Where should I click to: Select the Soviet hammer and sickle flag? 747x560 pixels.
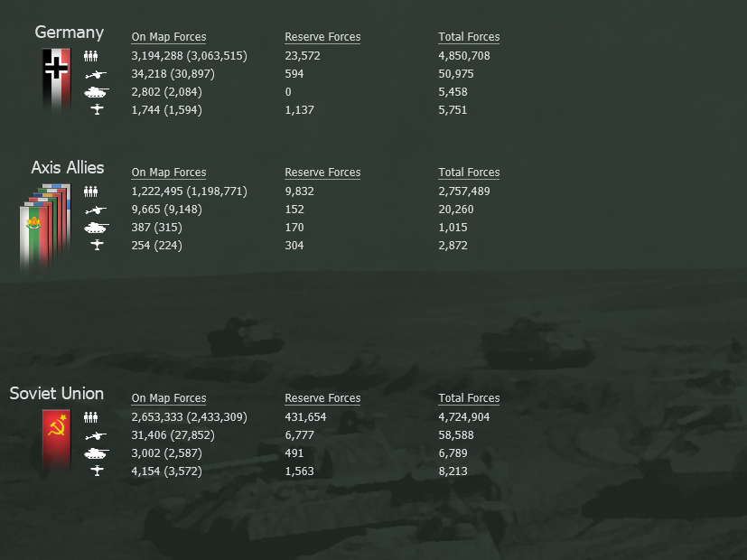click(56, 441)
